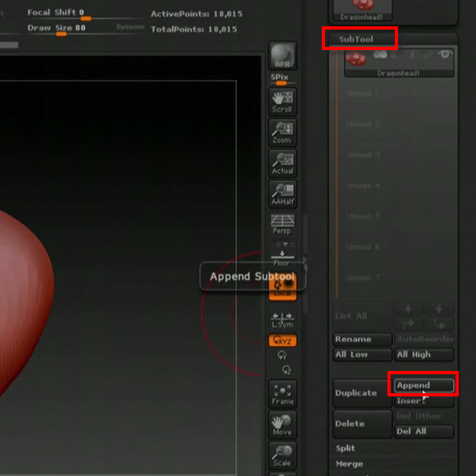
Task: Click the Rename button
Action: point(363,340)
